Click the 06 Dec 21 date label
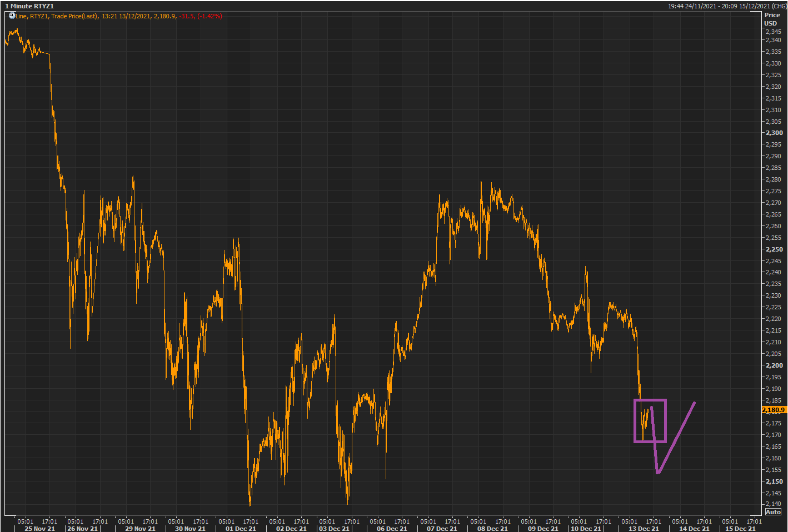This screenshot has height=532, width=788. point(392,529)
